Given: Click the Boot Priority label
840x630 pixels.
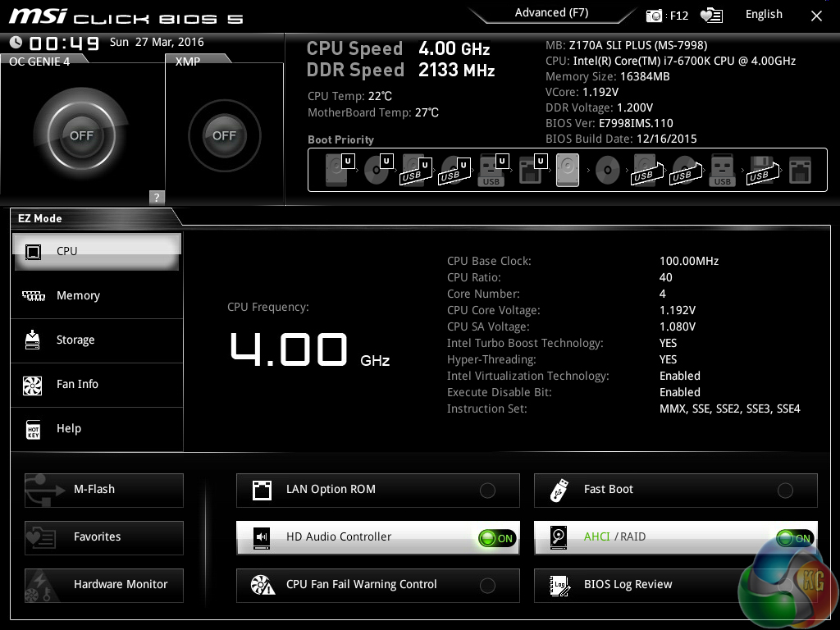Looking at the screenshot, I should point(340,139).
